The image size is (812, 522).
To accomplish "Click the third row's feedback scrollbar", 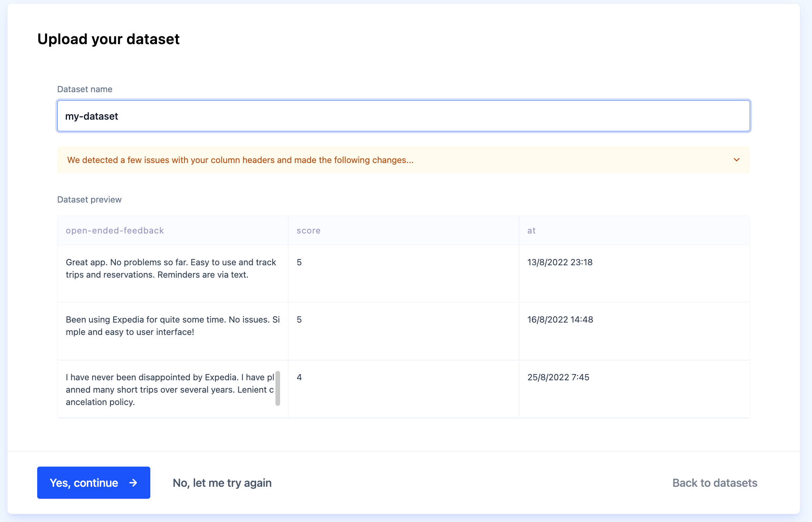I will click(278, 388).
